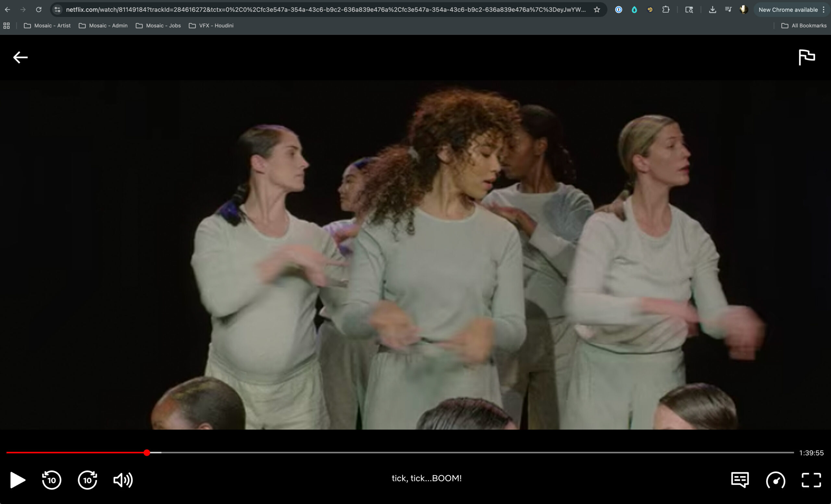Open subtitles and audio options
831x504 pixels.
pos(740,480)
